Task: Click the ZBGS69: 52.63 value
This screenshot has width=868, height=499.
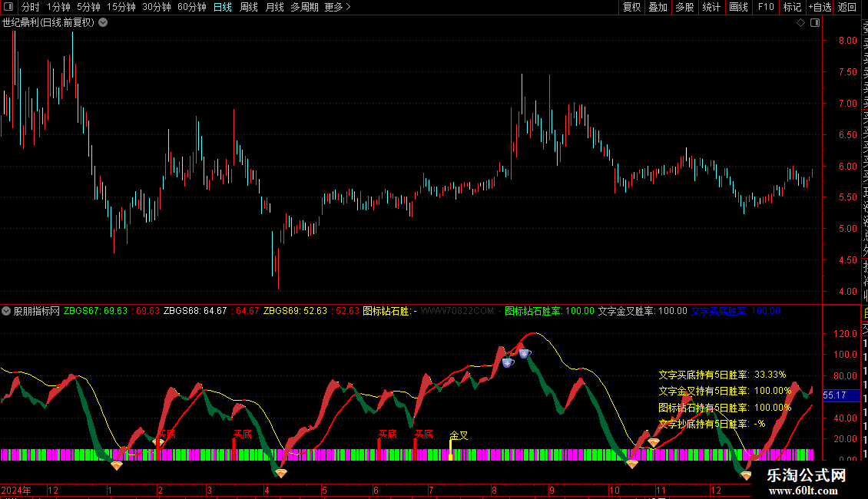Action: pyautogui.click(x=295, y=311)
